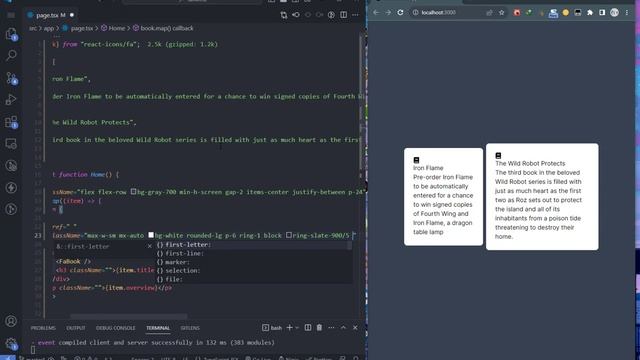Open the Explorer view in activity bar
Image resolution: width=640 pixels, height=360 pixels.
pyautogui.click(x=11, y=34)
